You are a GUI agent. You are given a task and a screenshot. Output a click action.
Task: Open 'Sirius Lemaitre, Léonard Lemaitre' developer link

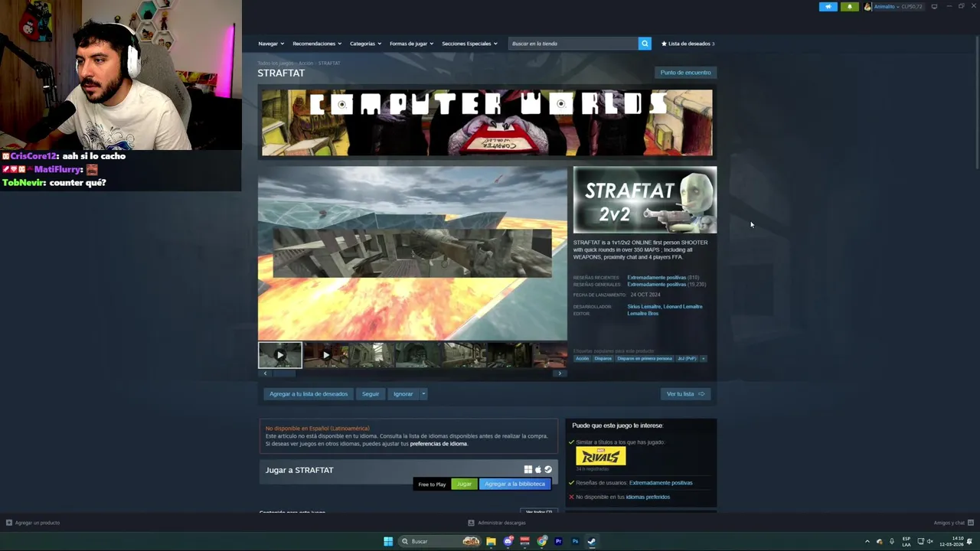coord(665,306)
